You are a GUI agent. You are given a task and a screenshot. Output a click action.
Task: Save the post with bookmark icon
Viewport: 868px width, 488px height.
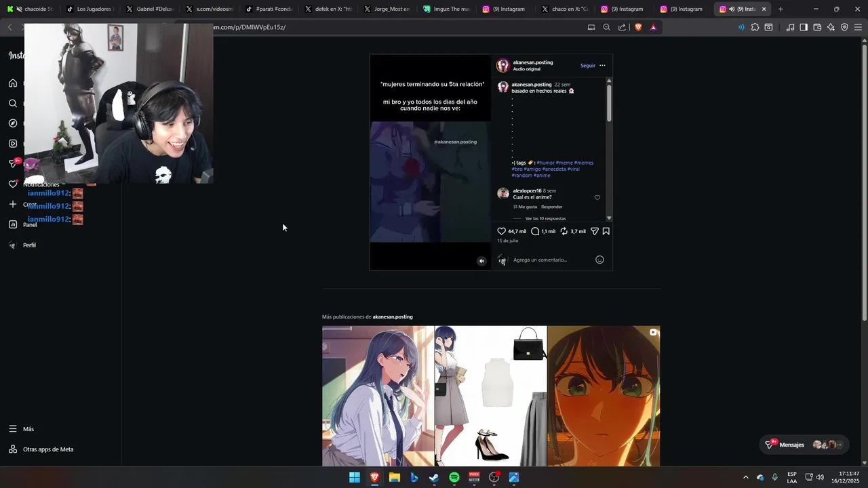(x=606, y=231)
